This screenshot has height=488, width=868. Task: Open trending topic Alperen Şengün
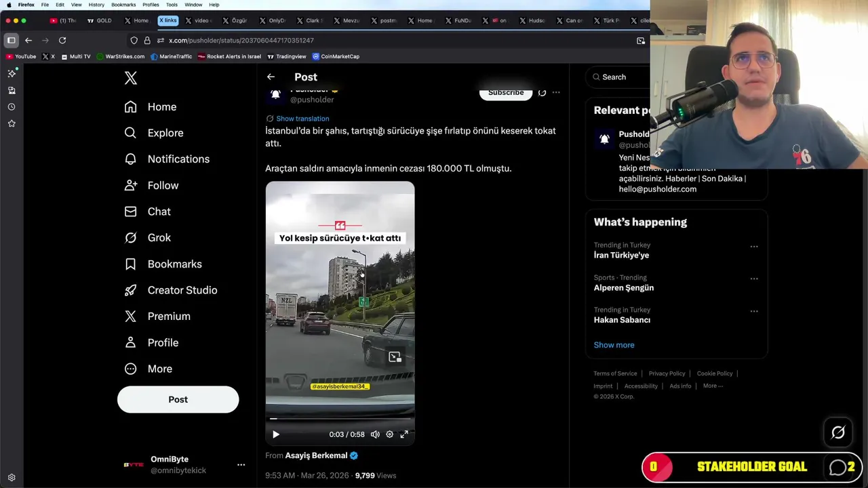(624, 288)
